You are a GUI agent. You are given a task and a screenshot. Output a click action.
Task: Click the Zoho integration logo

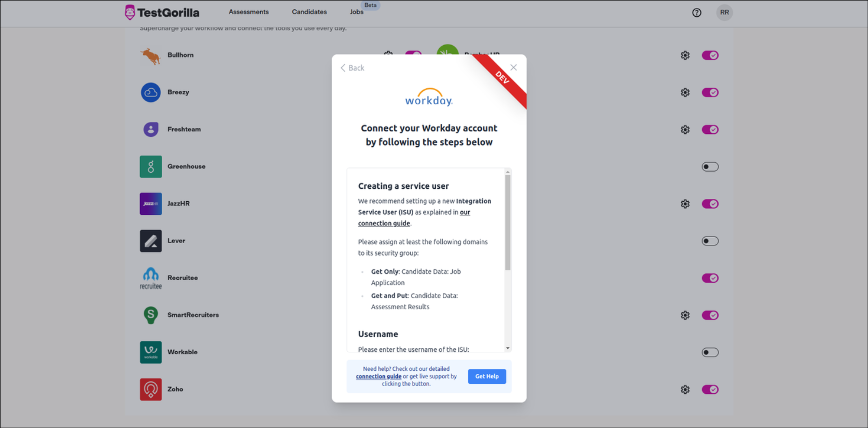[150, 389]
